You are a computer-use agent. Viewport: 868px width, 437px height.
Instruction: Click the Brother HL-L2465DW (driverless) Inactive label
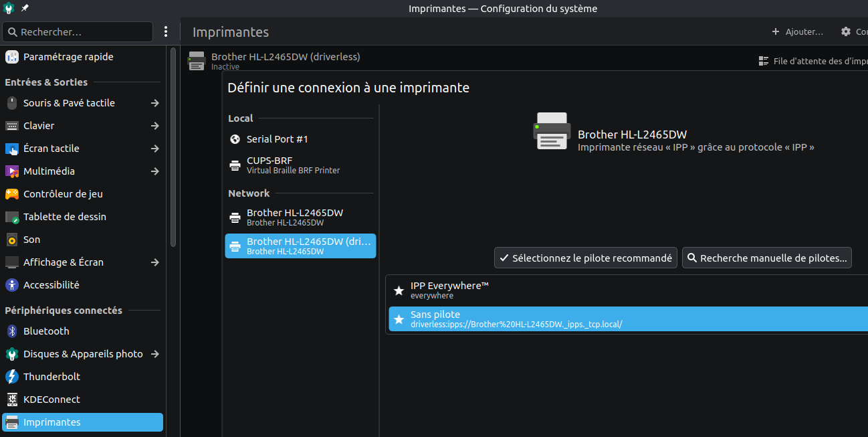click(x=286, y=61)
